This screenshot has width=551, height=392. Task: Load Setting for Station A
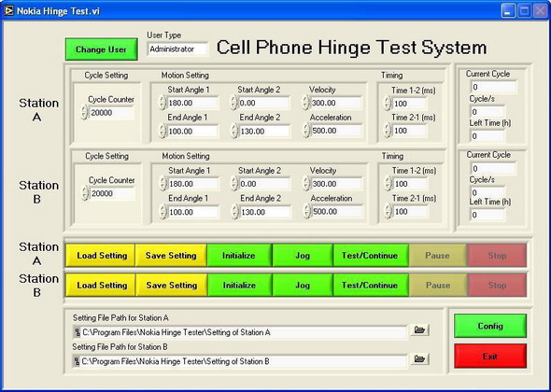[102, 256]
